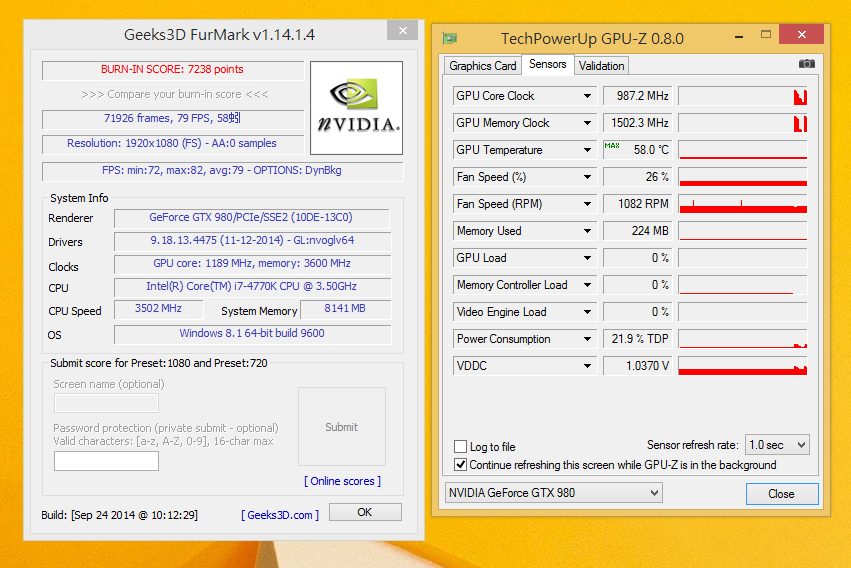The image size is (851, 568).
Task: Click the 1082 RPM fan value
Action: click(x=638, y=204)
